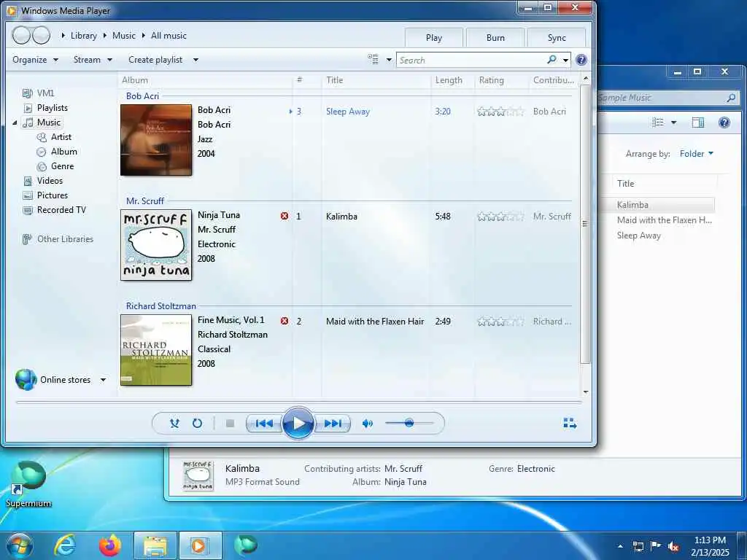Select the Ninja Tuna album cover

[x=156, y=245]
